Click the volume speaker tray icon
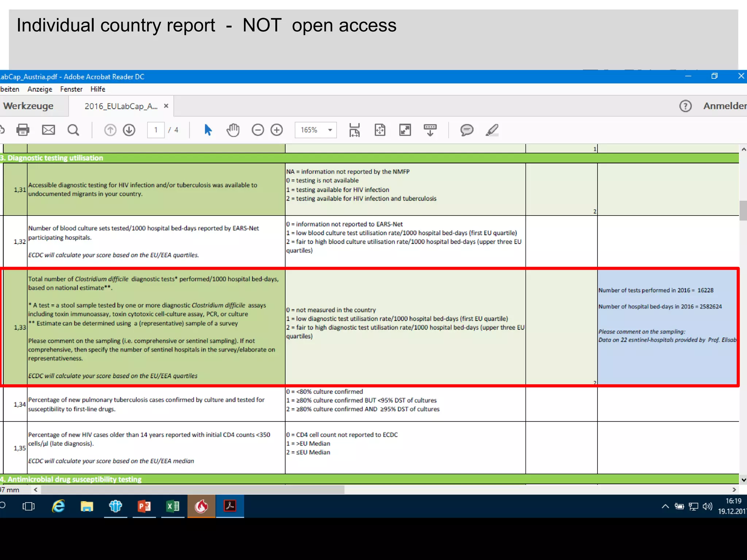This screenshot has width=747, height=560. coord(707,506)
